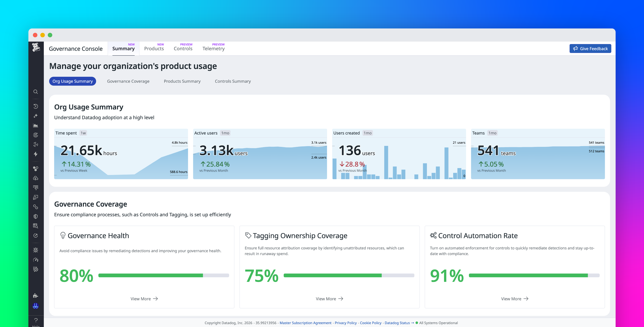Click the recent history clock icon
The width and height of the screenshot is (644, 327).
click(36, 106)
